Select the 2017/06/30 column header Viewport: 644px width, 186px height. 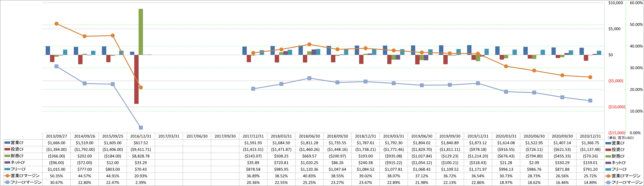(197, 136)
